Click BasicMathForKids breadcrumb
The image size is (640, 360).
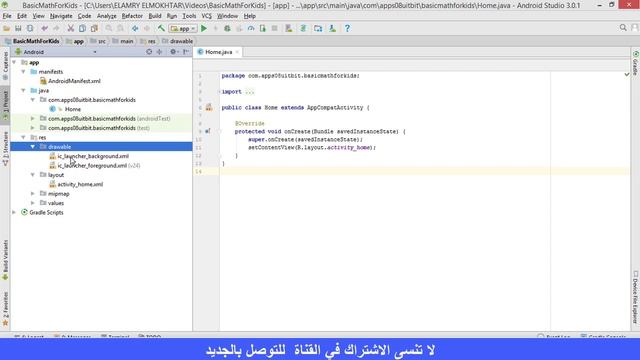tap(36, 41)
